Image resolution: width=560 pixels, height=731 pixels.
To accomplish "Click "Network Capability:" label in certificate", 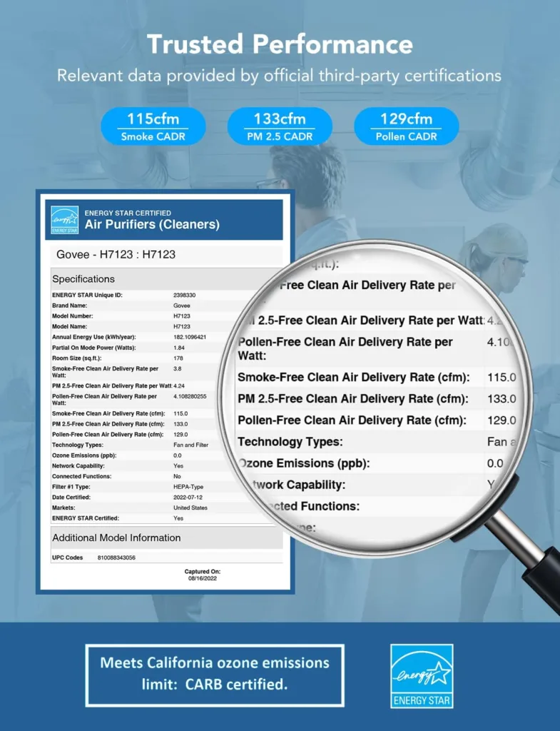I will (x=78, y=466).
